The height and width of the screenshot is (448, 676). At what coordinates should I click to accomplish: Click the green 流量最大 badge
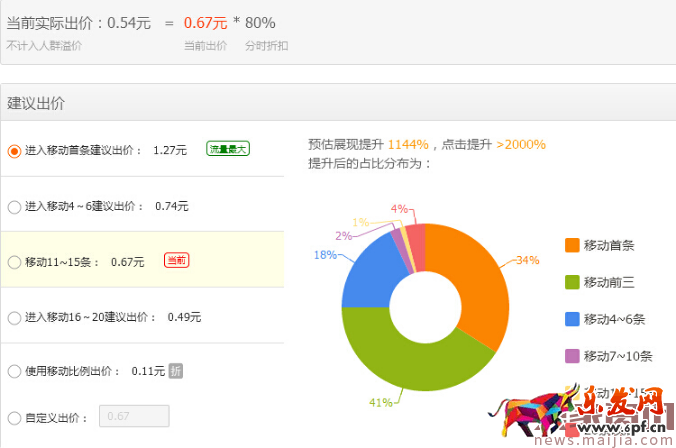pyautogui.click(x=227, y=149)
